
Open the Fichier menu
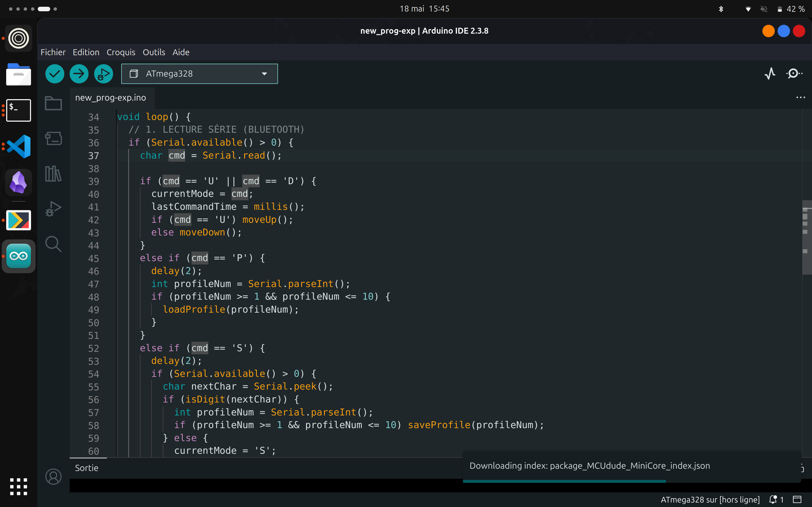[x=53, y=52]
